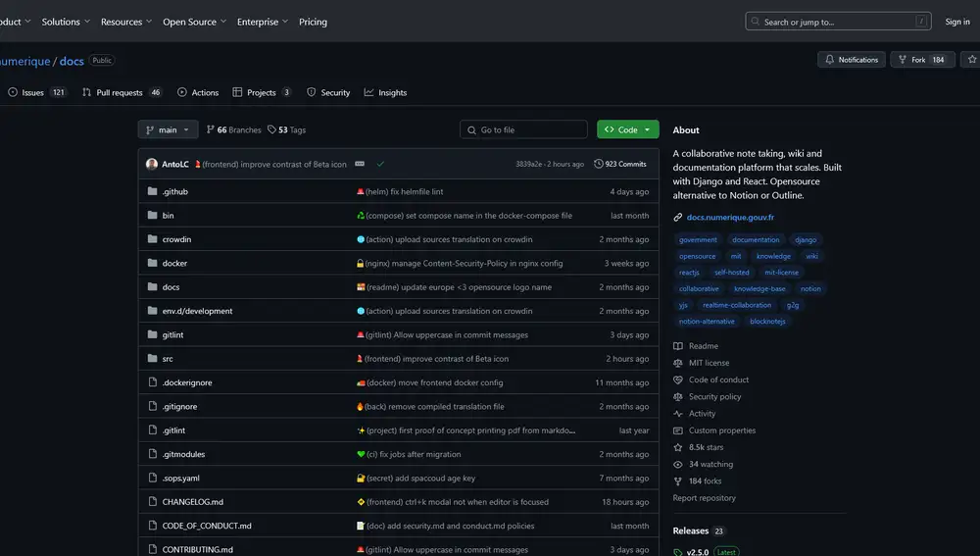Click the django topic tag

click(x=806, y=239)
